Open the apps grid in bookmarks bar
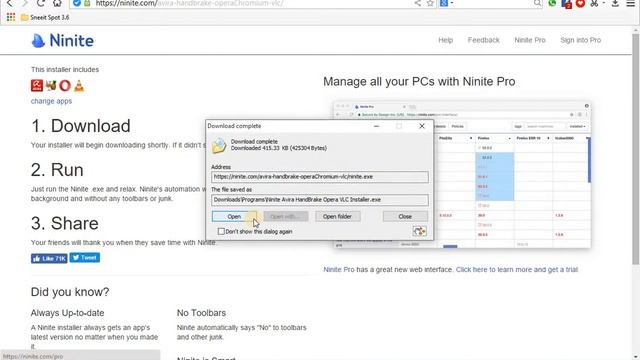 (11, 17)
